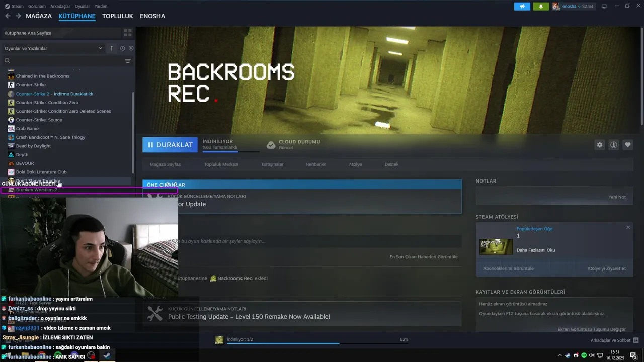
Task: Click the DEVOUR game icon in the list
Action: 11,163
